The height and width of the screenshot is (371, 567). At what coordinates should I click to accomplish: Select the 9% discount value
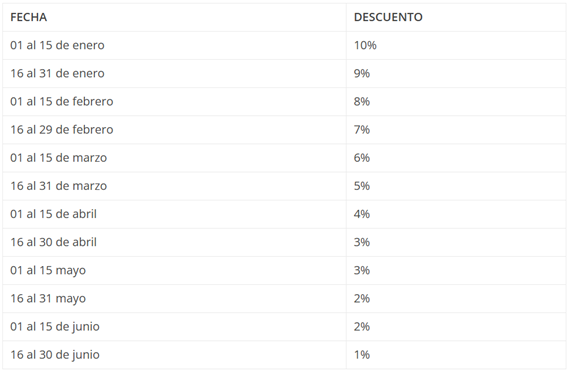click(x=362, y=73)
